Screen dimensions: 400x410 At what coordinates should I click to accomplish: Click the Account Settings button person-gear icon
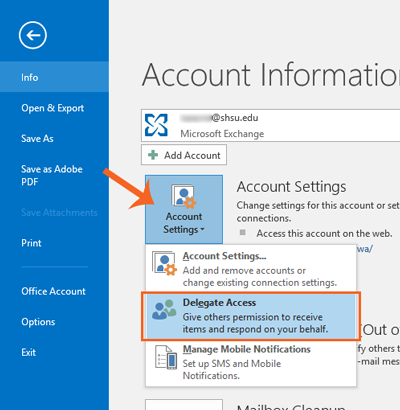click(184, 196)
